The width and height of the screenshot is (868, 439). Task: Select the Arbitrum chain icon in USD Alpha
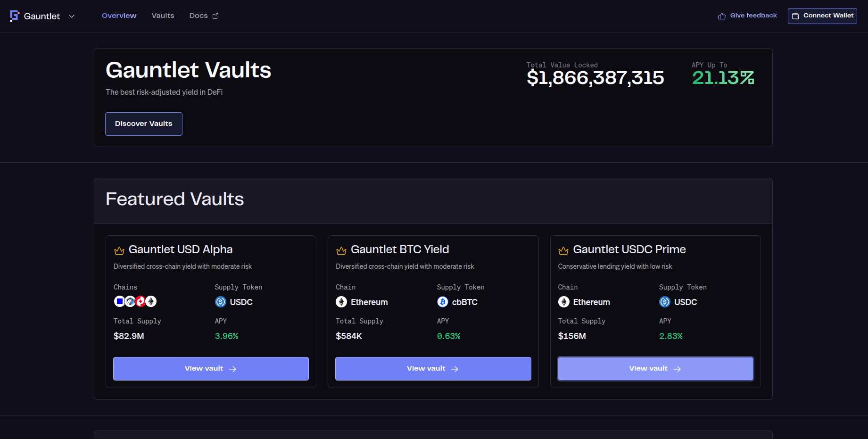[x=130, y=301]
